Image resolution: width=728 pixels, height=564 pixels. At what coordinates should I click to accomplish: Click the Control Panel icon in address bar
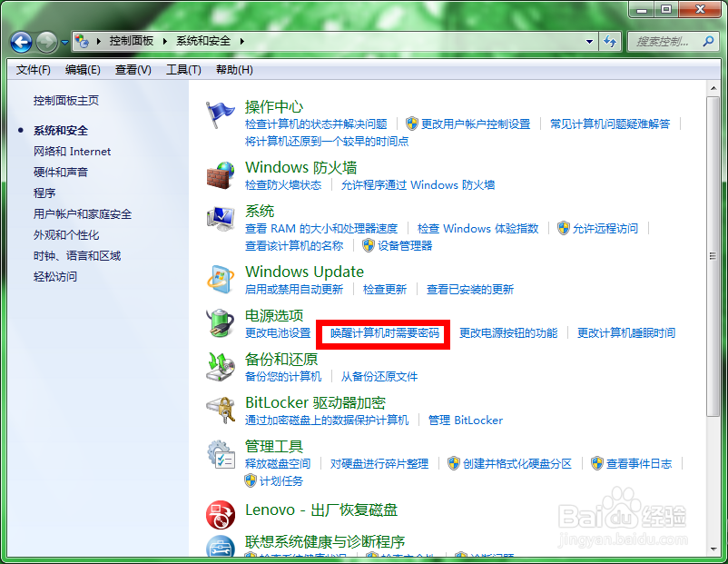coord(82,41)
